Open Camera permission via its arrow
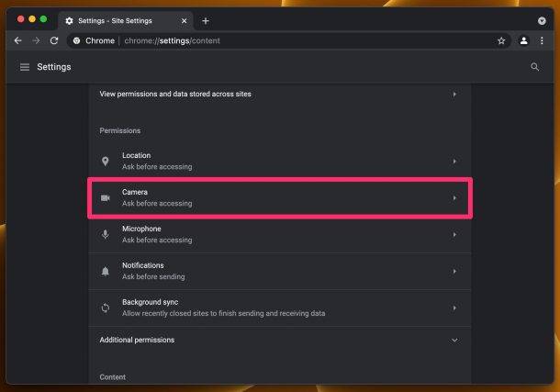The image size is (560, 392). click(454, 198)
